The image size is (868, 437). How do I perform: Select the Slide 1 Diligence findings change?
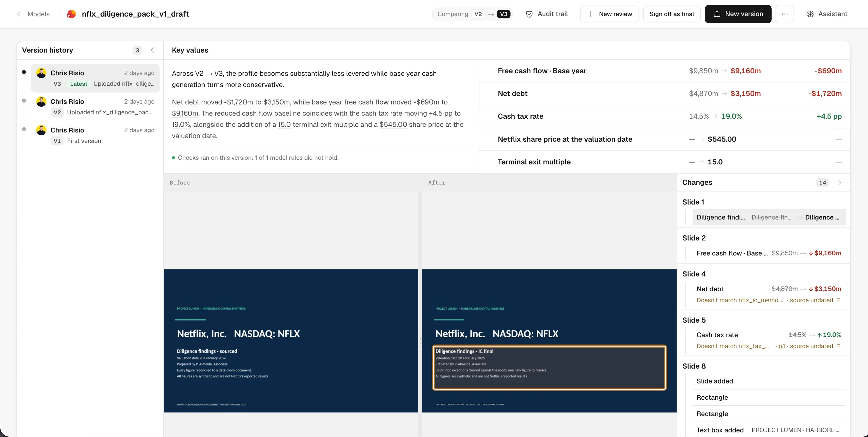coord(769,217)
